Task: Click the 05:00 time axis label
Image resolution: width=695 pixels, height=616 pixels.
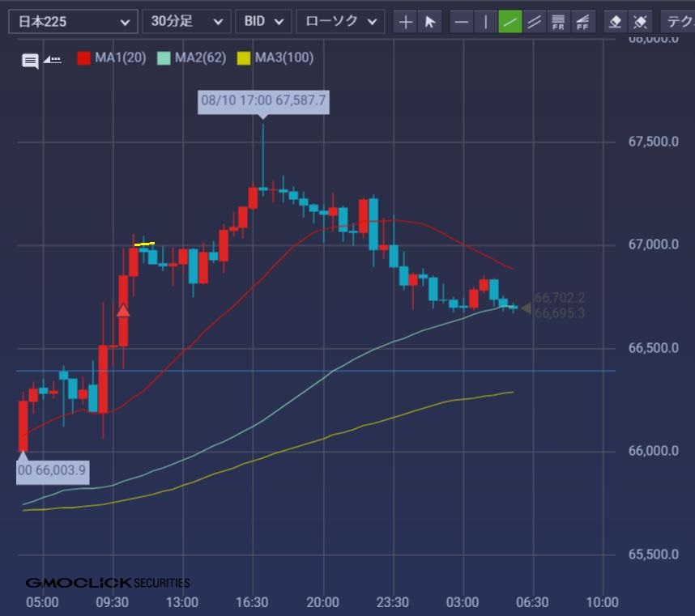Action: pos(42,602)
